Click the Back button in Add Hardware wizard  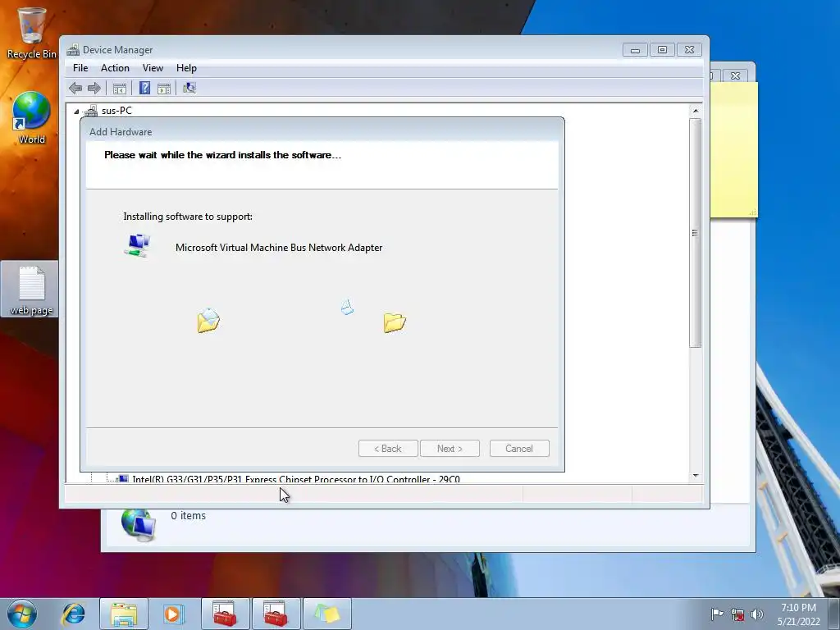point(388,449)
